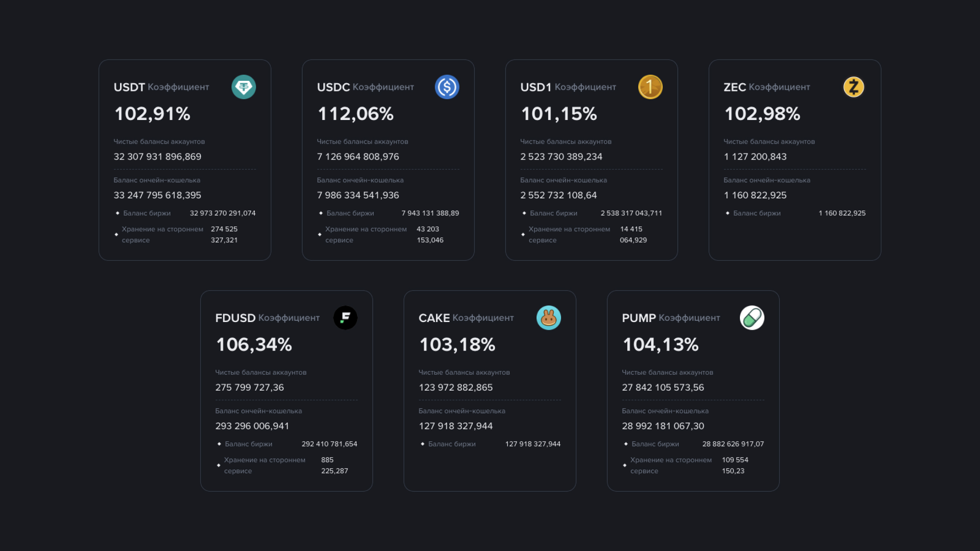Click Хранение на стороннем сервисе in USDC card
Viewport: 980px width, 551px height.
pos(366,235)
